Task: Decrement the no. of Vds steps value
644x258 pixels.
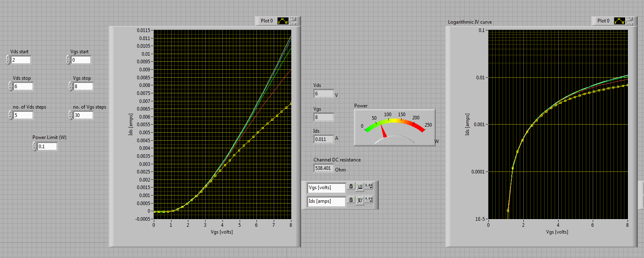Action: (10, 117)
